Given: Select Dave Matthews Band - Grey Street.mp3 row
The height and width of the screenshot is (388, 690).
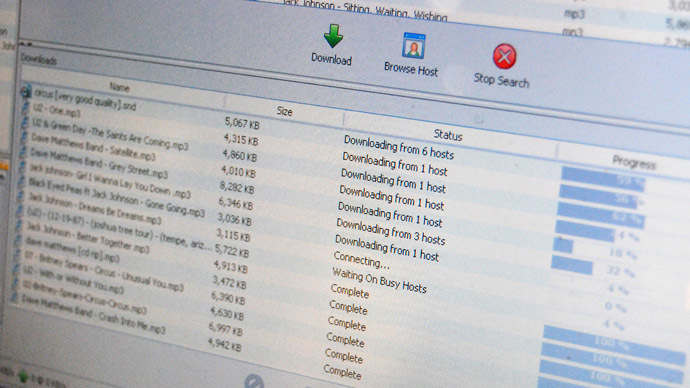Looking at the screenshot, I should pyautogui.click(x=99, y=162).
